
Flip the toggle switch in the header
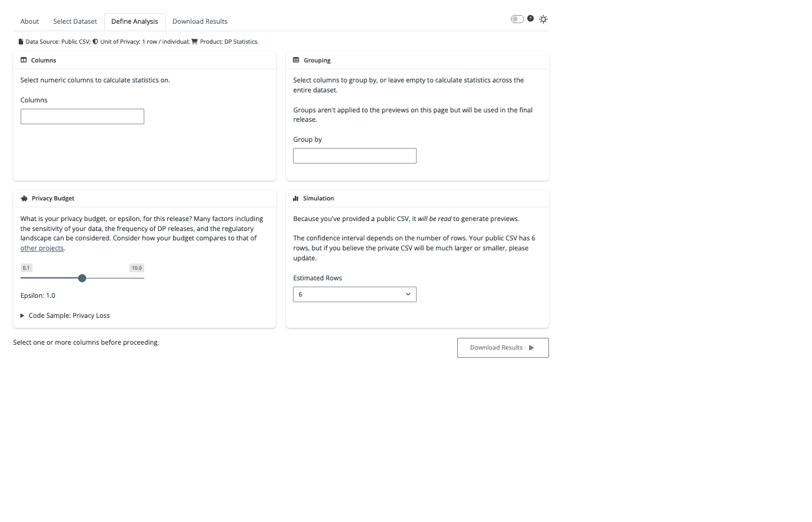(x=517, y=19)
